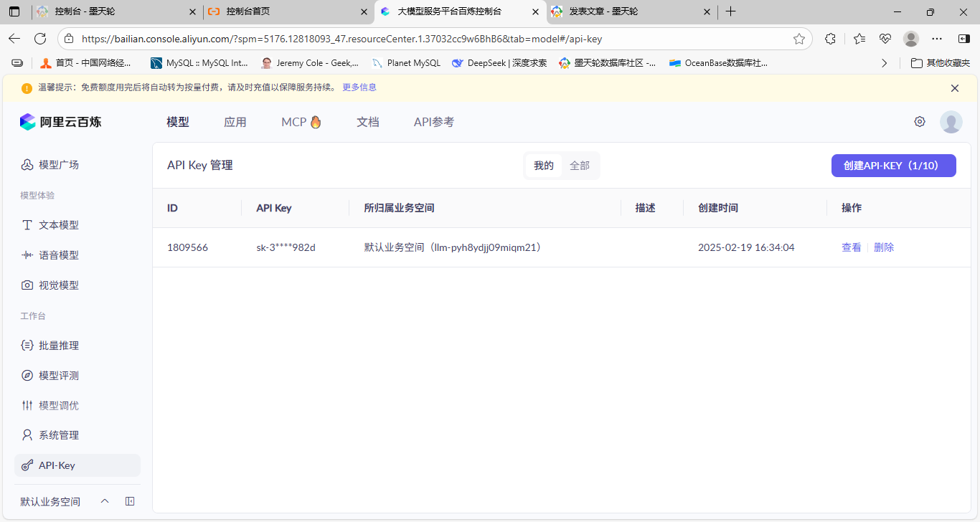Click the 视觉模型 camera icon
980x522 pixels.
[27, 285]
